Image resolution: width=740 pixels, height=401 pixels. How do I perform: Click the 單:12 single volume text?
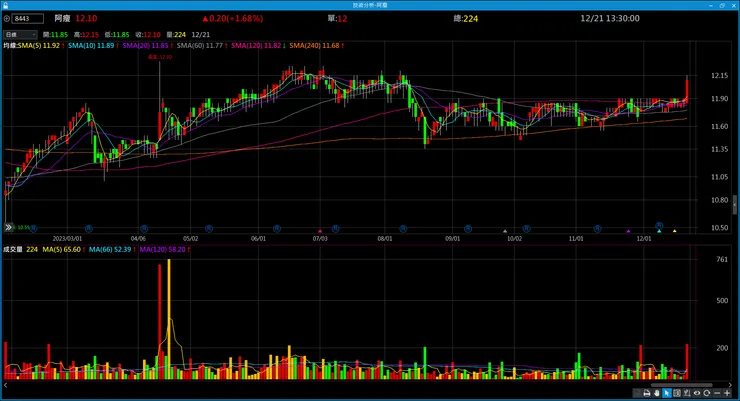337,18
